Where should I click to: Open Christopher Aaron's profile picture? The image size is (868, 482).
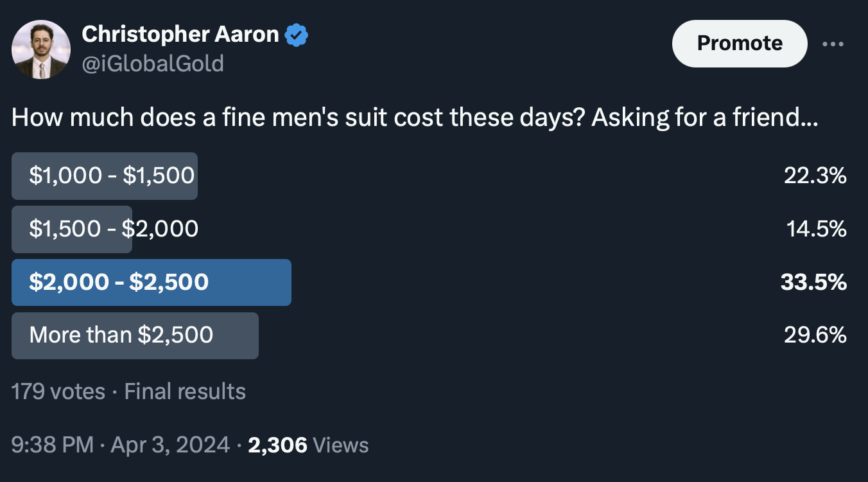(x=41, y=49)
